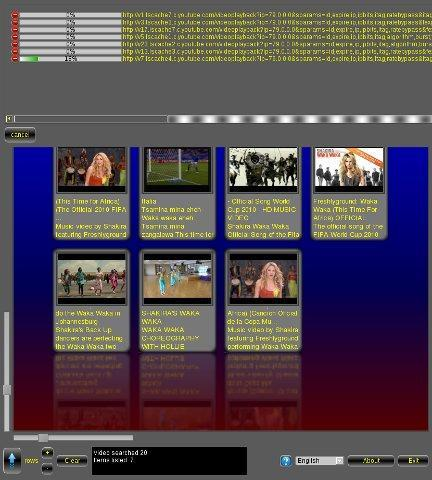
Task: Click 'Cancion Oficial de la Copa' title
Action: pos(262,317)
